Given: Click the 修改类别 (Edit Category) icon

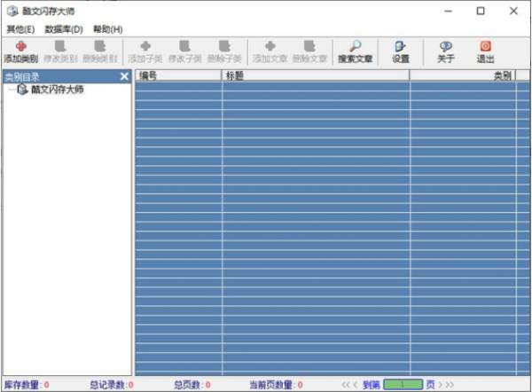Looking at the screenshot, I should (60, 51).
